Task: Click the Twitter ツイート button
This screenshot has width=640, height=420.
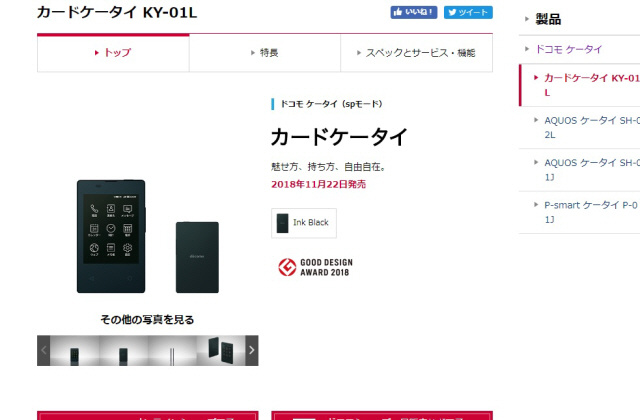Action: (468, 12)
